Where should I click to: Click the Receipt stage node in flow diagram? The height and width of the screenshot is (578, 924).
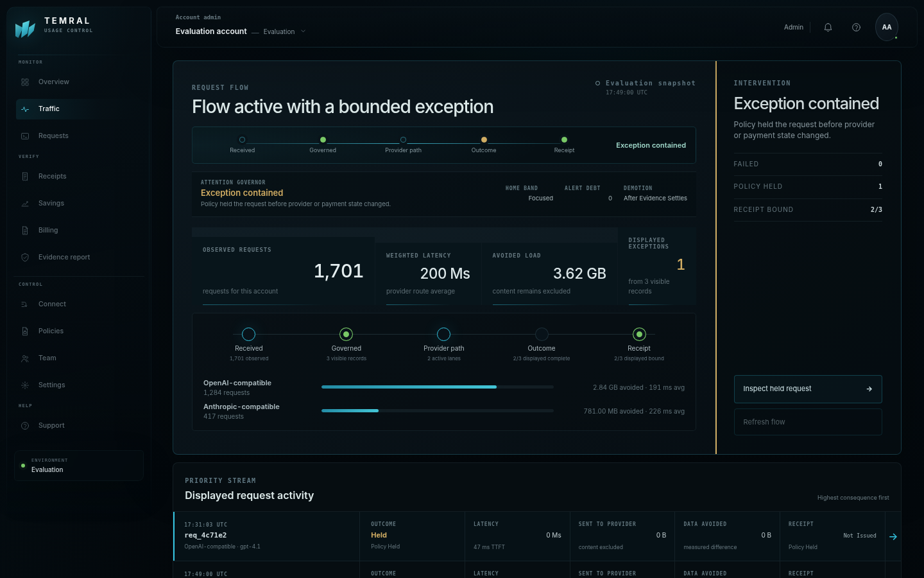[639, 335]
